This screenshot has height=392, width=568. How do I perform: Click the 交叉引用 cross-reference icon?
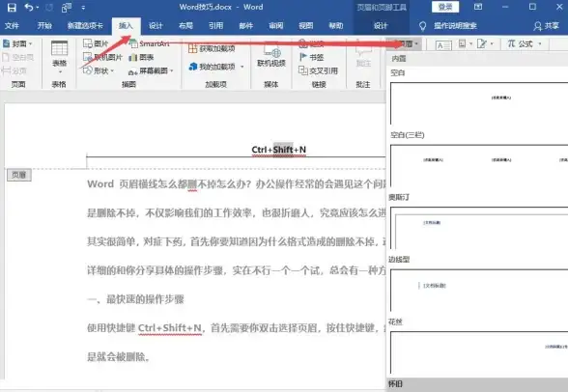pyautogui.click(x=303, y=70)
